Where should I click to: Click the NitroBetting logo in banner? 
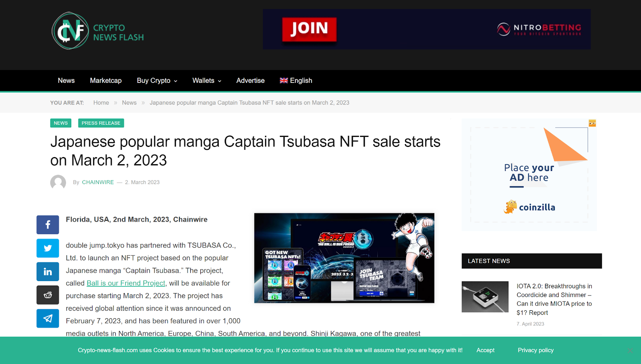(539, 29)
